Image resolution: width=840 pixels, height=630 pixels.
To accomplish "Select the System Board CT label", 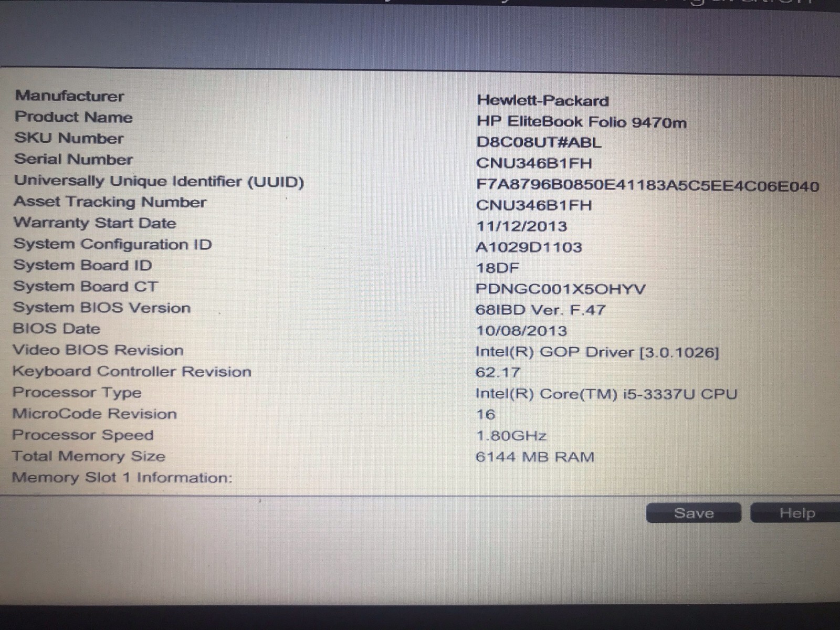I will tap(86, 287).
